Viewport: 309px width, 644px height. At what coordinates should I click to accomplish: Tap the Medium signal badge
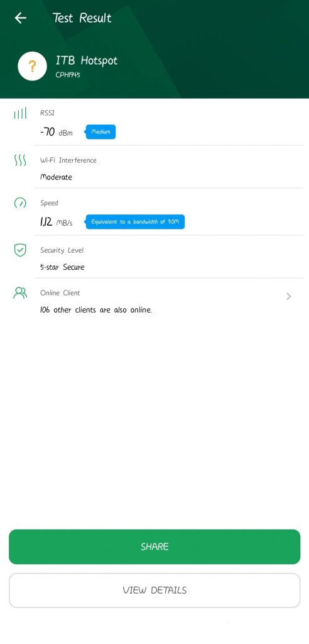(x=100, y=132)
